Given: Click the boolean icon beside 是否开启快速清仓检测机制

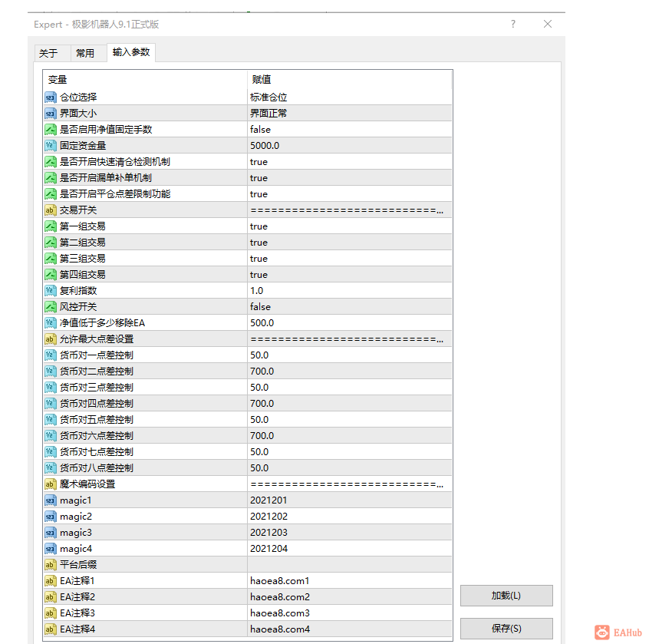Looking at the screenshot, I should pos(50,162).
